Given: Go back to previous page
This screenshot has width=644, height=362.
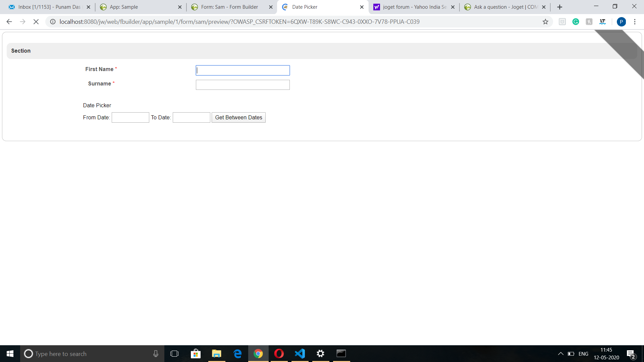Looking at the screenshot, I should click(9, 22).
